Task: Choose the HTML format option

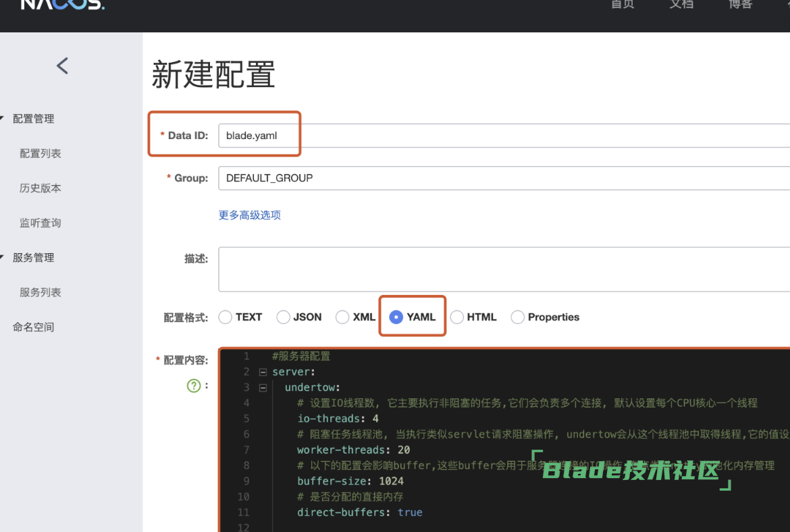Action: 457,317
